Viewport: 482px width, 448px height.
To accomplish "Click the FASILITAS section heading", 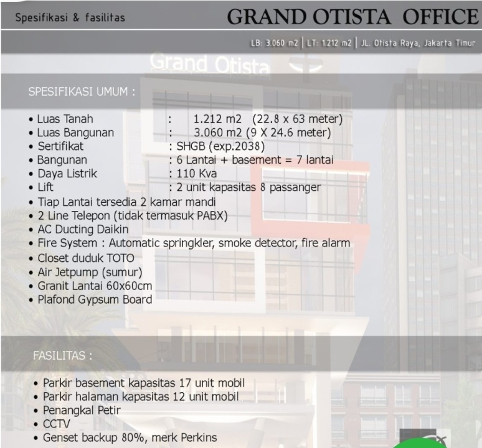I will (64, 356).
